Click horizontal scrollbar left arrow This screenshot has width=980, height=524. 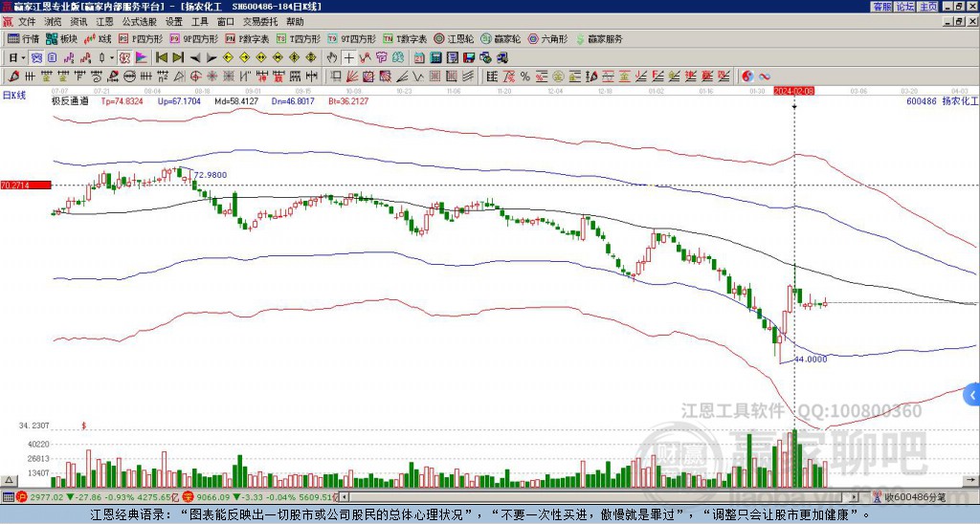point(344,497)
